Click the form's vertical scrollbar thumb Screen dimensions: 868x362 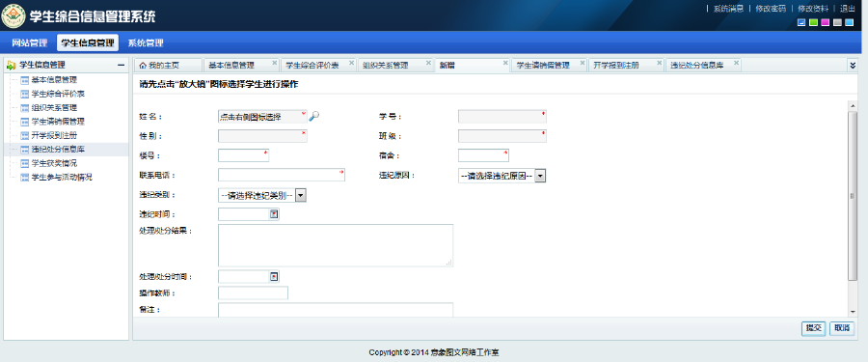853,195
